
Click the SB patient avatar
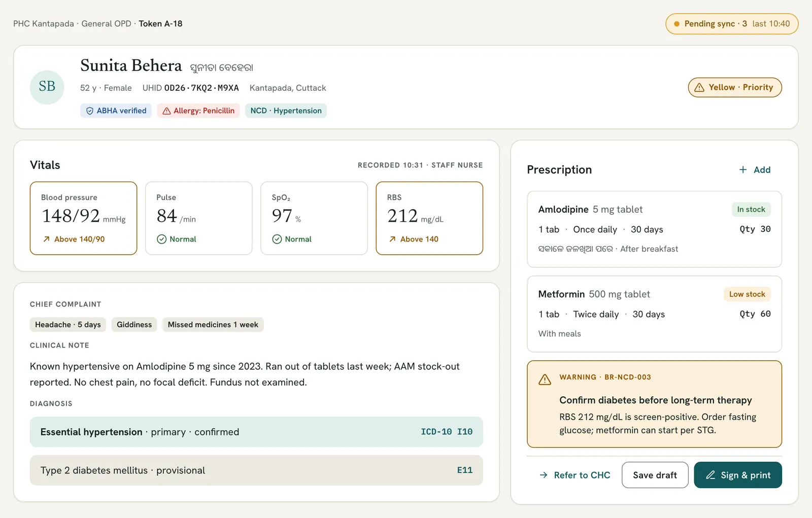47,87
